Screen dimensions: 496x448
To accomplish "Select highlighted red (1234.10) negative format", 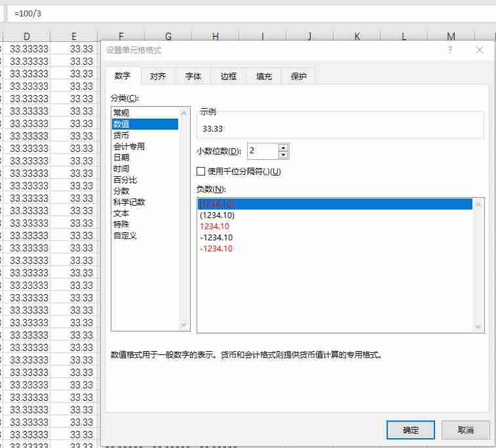I will pyautogui.click(x=335, y=204).
